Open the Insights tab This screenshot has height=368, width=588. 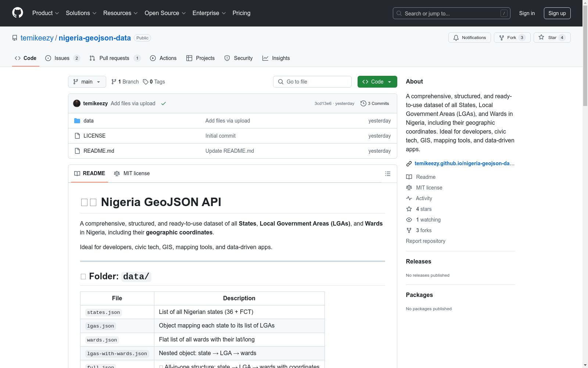276,58
